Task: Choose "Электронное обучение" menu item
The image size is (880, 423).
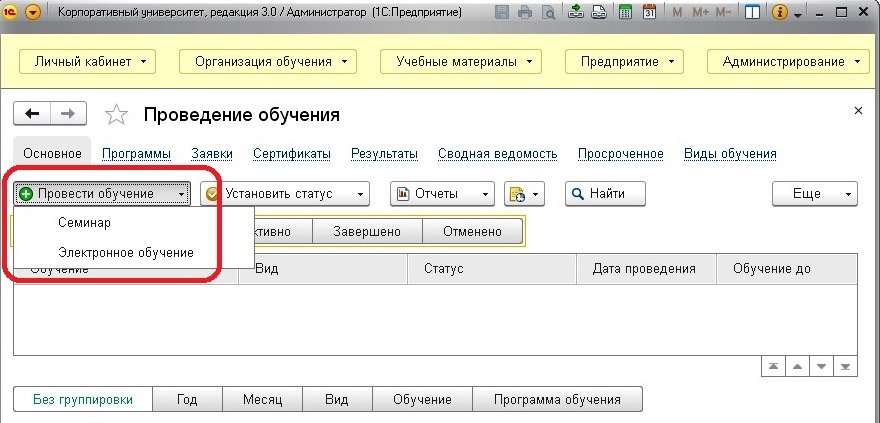Action: pos(126,252)
